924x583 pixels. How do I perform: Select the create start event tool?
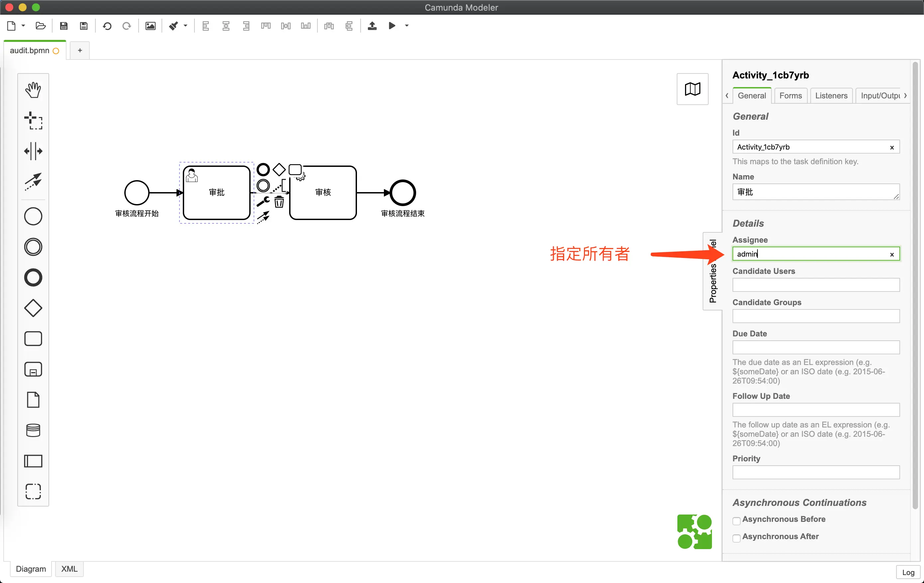click(33, 216)
